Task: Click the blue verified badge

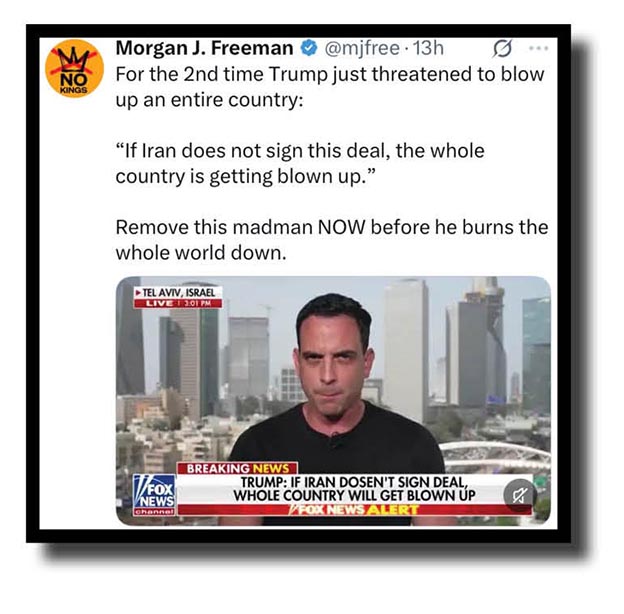Action: pyautogui.click(x=309, y=48)
